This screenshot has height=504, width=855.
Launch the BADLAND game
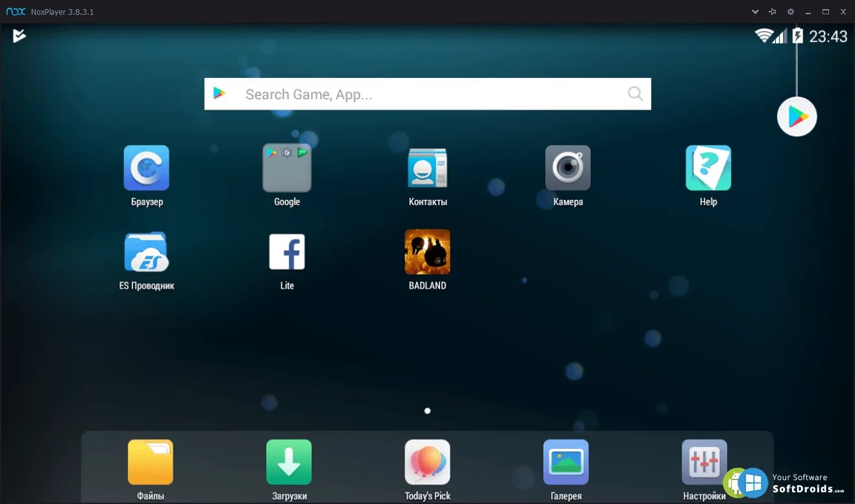(x=427, y=252)
